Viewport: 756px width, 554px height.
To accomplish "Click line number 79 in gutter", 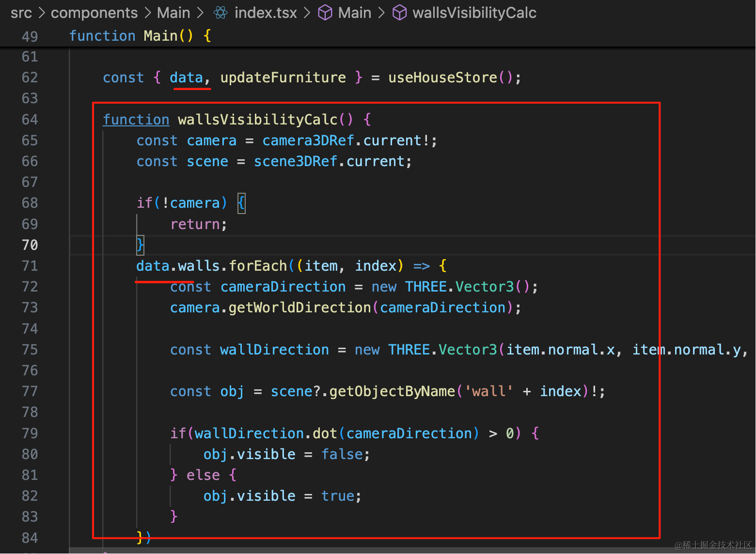I will pos(30,433).
